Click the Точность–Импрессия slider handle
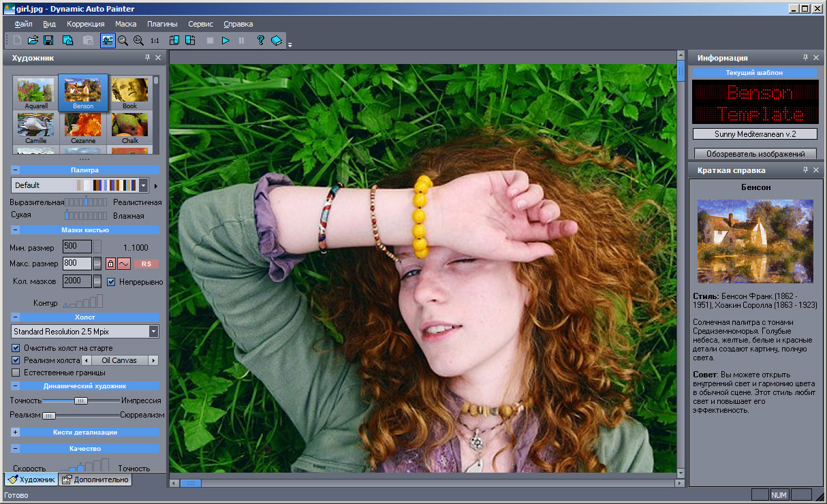Viewport: 827px width, 504px height. point(80,400)
